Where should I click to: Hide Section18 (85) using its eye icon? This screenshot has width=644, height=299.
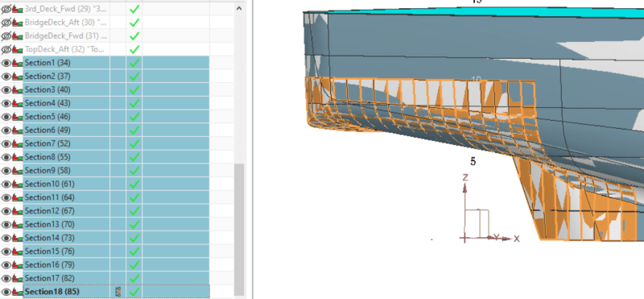6,292
